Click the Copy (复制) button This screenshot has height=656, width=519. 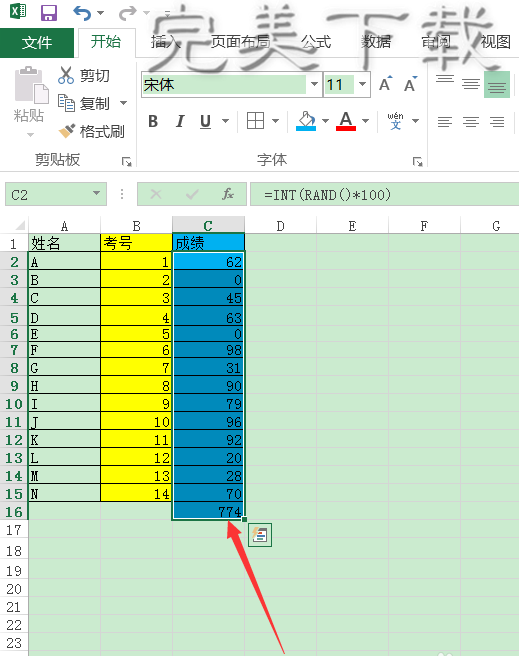(x=92, y=103)
